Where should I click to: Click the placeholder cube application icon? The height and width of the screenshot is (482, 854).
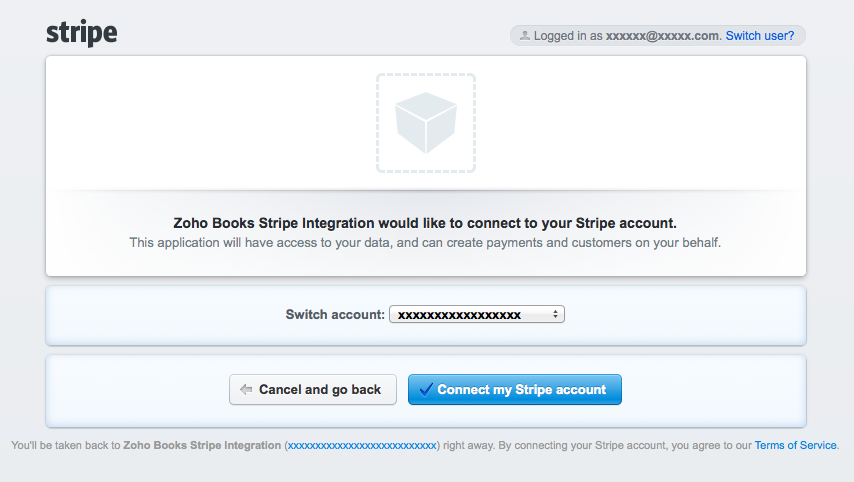coord(426,123)
